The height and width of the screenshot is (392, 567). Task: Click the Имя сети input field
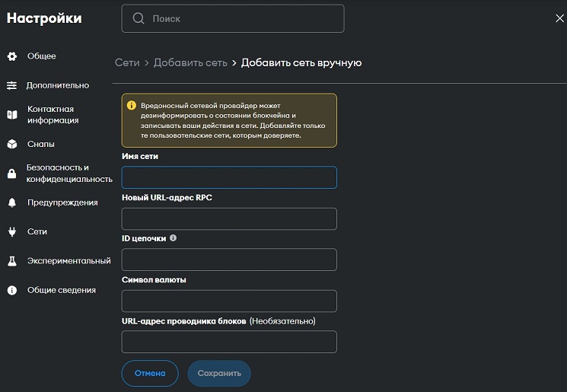pos(229,177)
